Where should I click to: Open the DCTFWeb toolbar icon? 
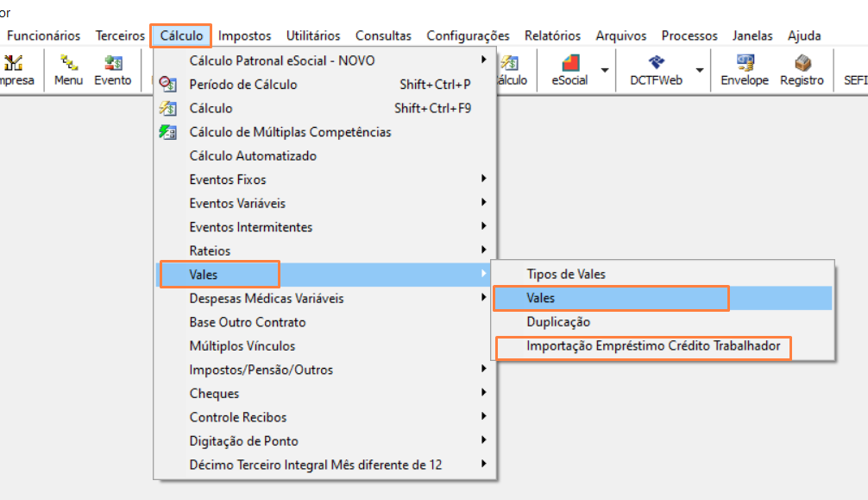pyautogui.click(x=656, y=71)
